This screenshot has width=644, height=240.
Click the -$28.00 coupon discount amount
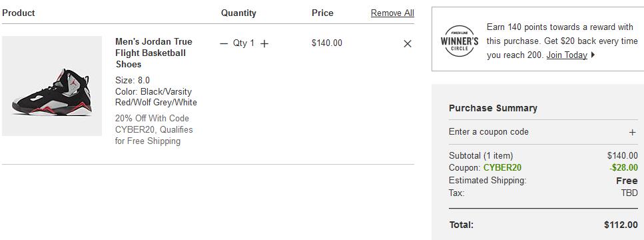[624, 168]
